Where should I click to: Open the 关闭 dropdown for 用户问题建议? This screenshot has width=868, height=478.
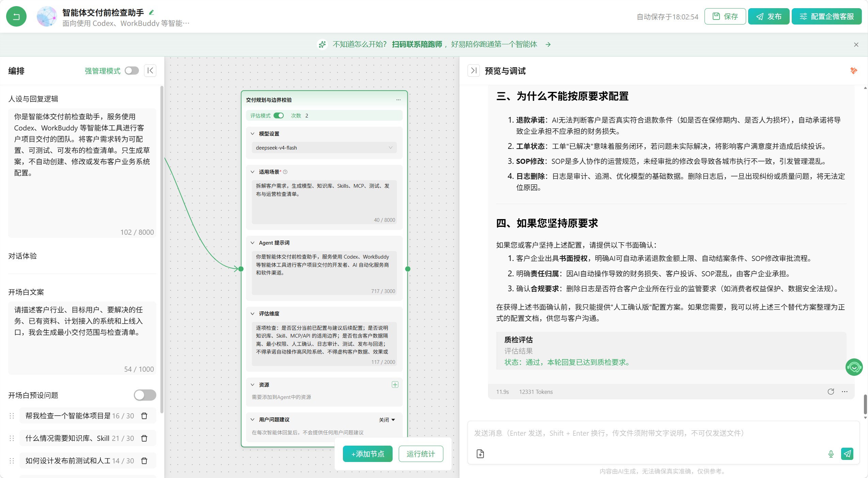point(387,420)
